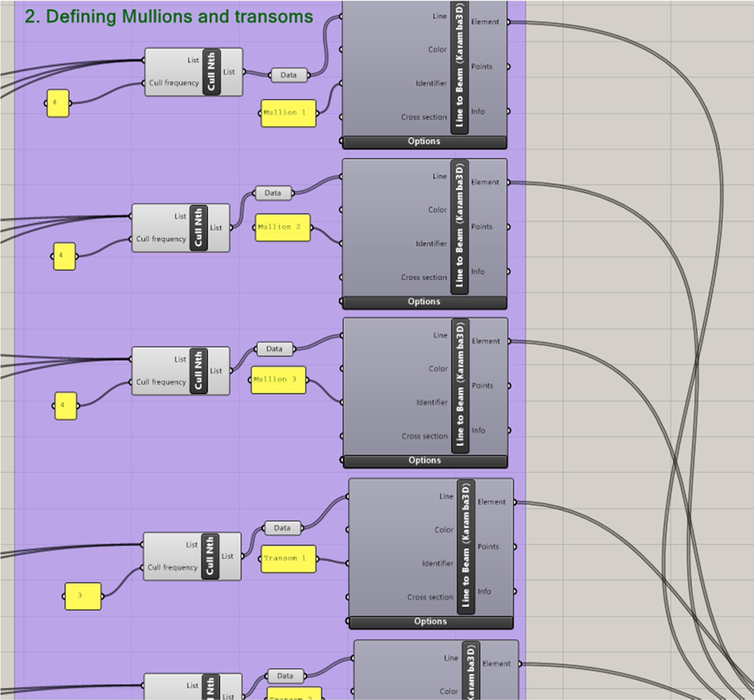Select the Cull Nth component feeding Mullion 2
Image resolution: width=754 pixels, height=700 pixels.
pyautogui.click(x=198, y=228)
